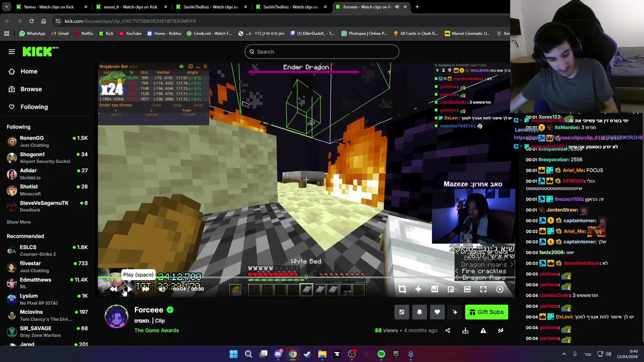
Task: Click the Gift Subs button
Action: tap(487, 312)
